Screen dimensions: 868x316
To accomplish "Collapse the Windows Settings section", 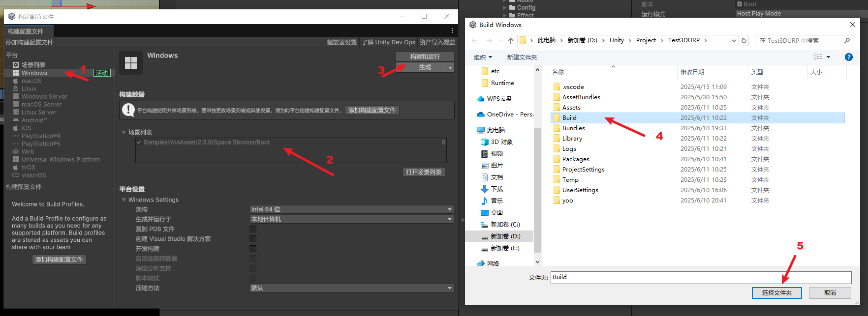I will pos(124,200).
